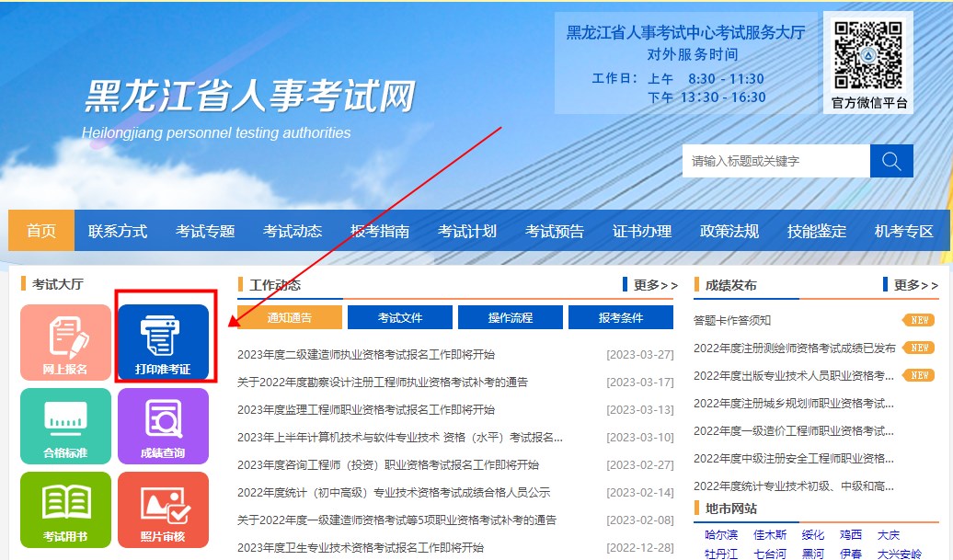Open the 报考指南 navigation item
The width and height of the screenshot is (953, 560).
[382, 231]
